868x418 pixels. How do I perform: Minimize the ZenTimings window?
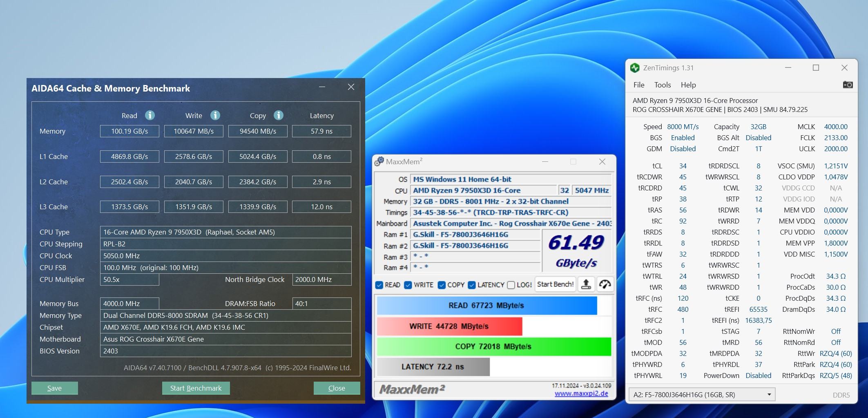pos(788,68)
